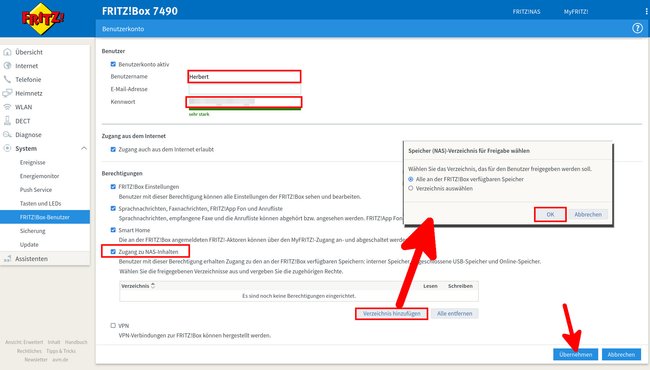650x370 pixels.
Task: Enable the VPN checkbox
Action: point(113,326)
